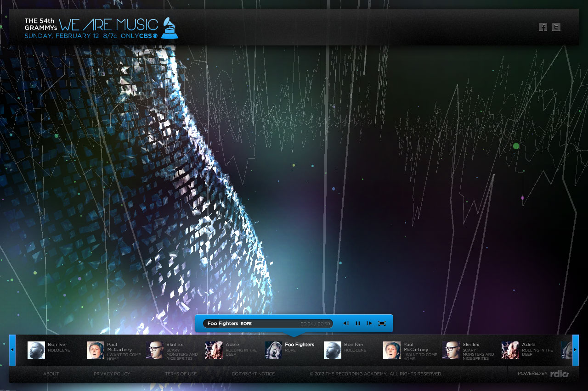Play Paul McCartney thumbnail left of Foo Fighters

[96, 350]
